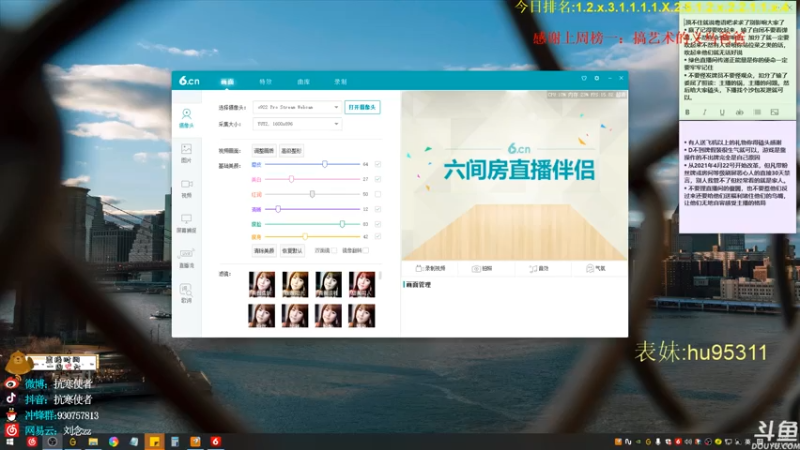Screen dimensions: 800x450
Task: Open the 采集大小 capture size dropdown
Action: pyautogui.click(x=297, y=124)
